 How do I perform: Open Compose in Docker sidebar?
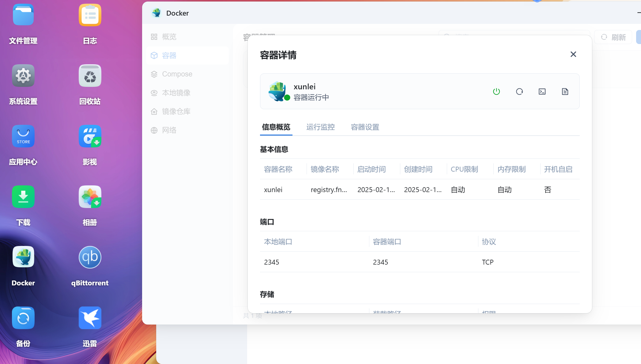[187, 74]
